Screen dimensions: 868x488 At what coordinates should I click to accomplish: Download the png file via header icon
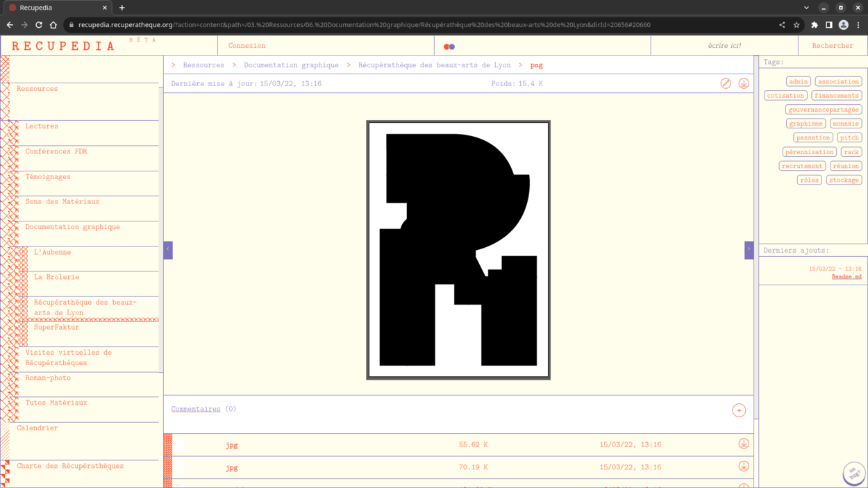point(744,83)
